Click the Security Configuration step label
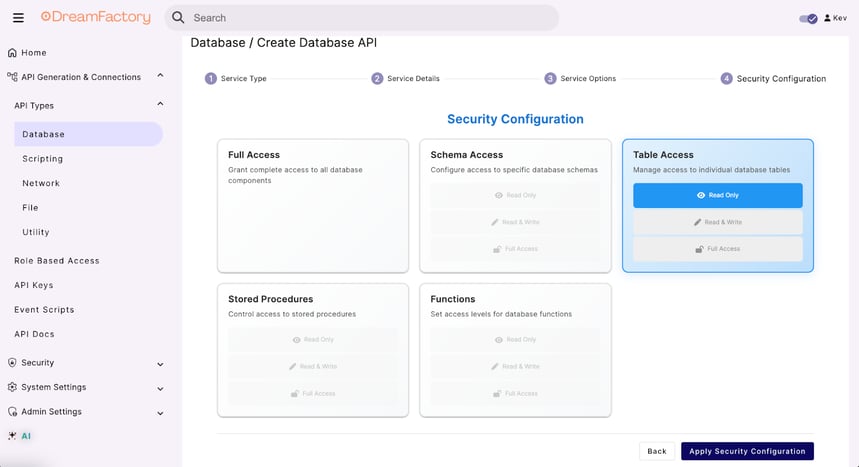The width and height of the screenshot is (859, 467). coord(781,78)
